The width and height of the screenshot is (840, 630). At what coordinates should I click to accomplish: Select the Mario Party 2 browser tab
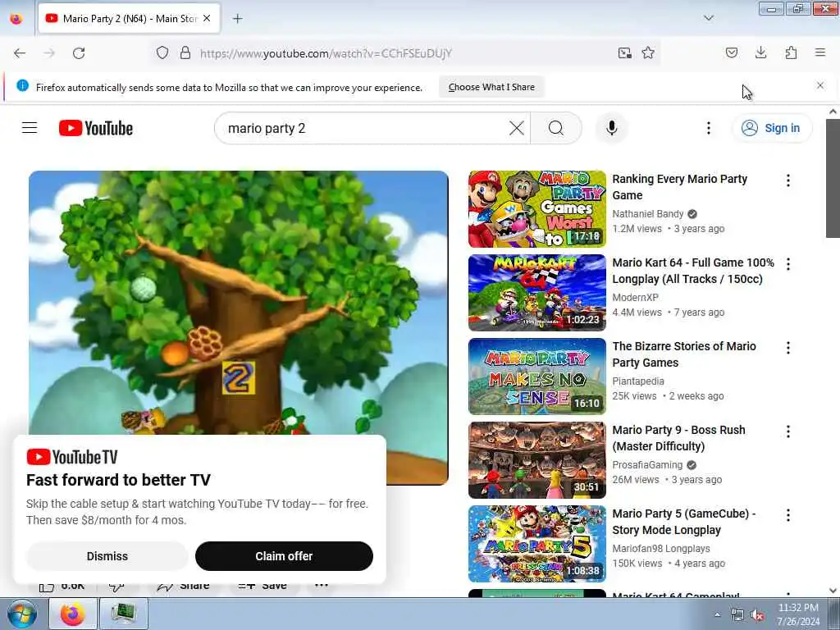coord(129,19)
